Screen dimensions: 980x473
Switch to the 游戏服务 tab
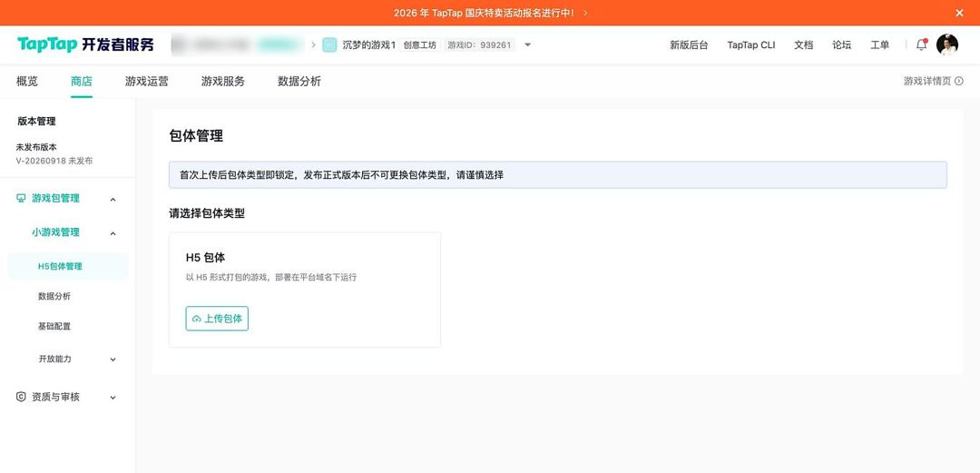pos(222,82)
